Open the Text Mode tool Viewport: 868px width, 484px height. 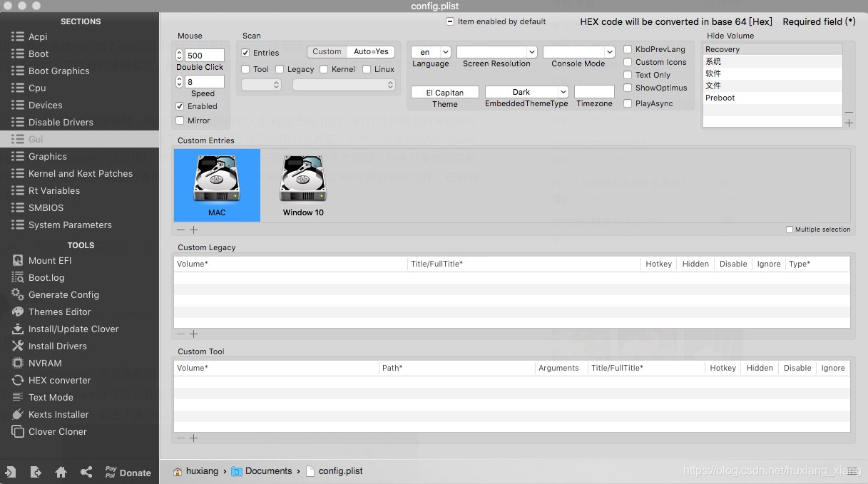coord(51,397)
